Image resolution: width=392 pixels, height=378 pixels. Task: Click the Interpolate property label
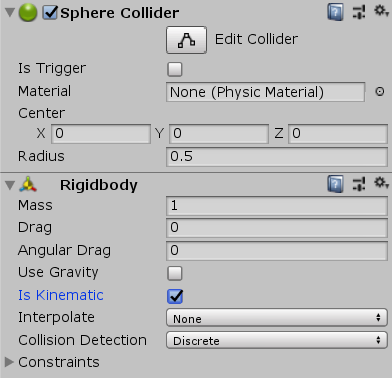pyautogui.click(x=56, y=318)
